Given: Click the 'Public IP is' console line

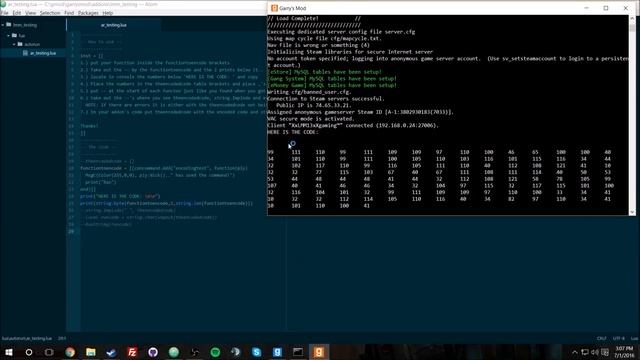Looking at the screenshot, I should point(313,105).
